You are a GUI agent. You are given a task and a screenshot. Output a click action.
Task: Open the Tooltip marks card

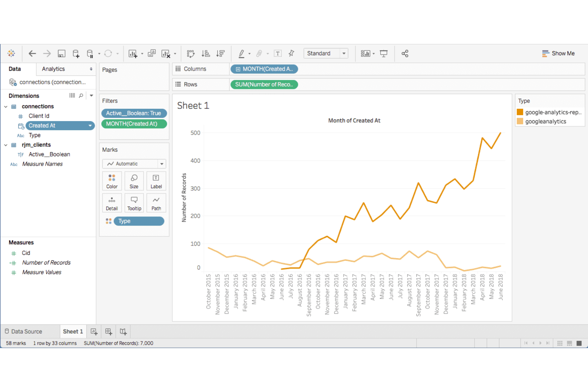coord(134,203)
